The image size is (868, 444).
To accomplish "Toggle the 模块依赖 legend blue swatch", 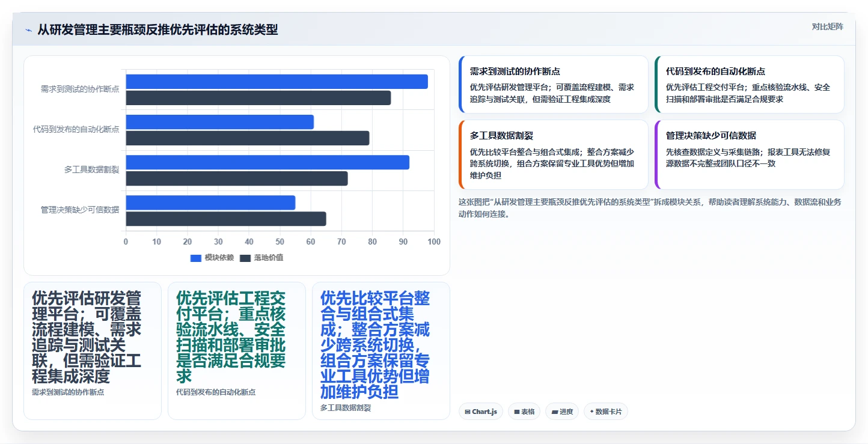I will click(196, 258).
